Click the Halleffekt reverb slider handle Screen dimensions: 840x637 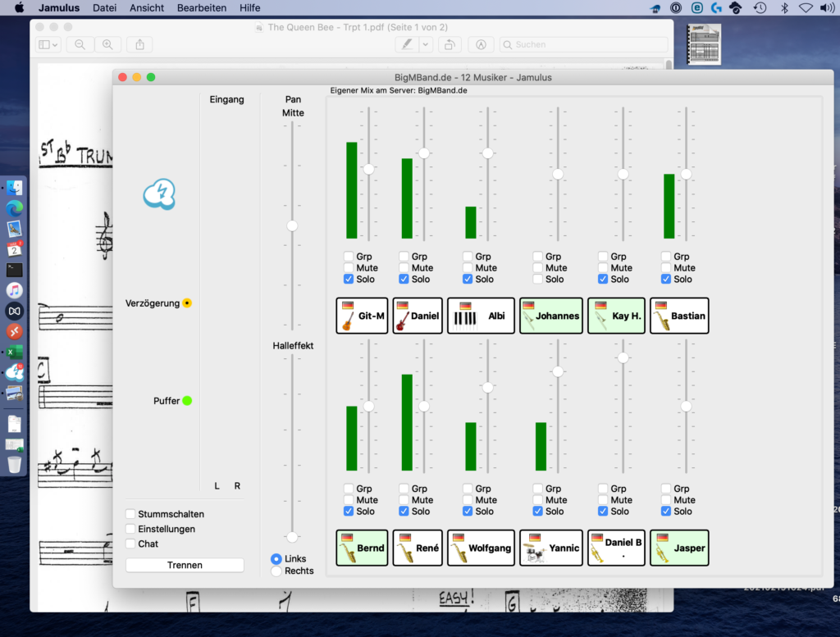pyautogui.click(x=292, y=537)
